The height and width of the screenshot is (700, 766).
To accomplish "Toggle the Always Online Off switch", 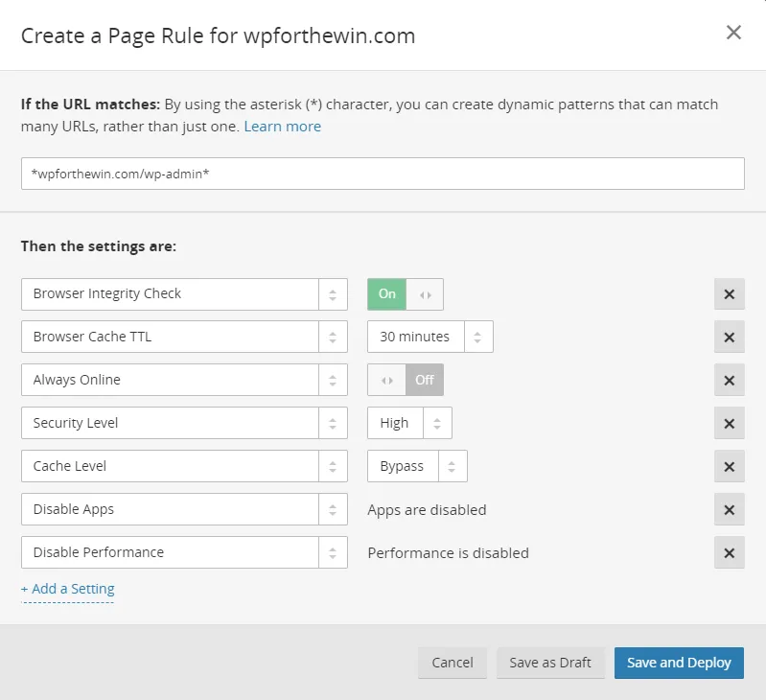I will coord(405,380).
